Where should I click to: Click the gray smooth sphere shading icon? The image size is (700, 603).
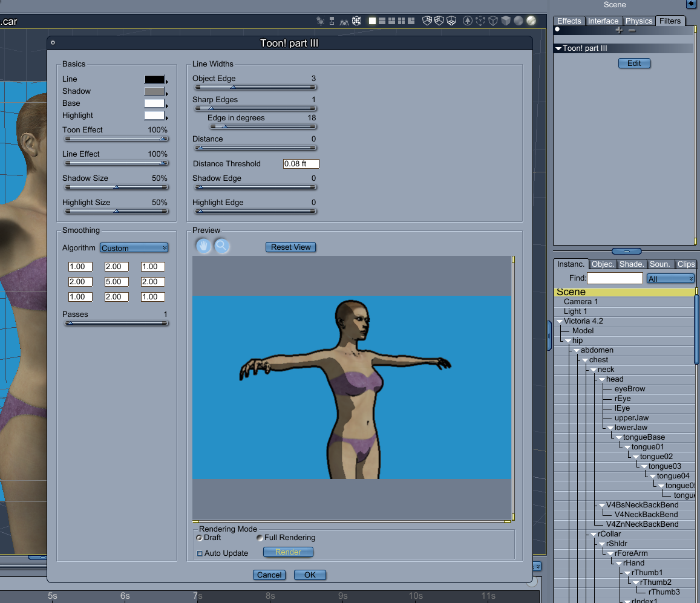[x=518, y=21]
